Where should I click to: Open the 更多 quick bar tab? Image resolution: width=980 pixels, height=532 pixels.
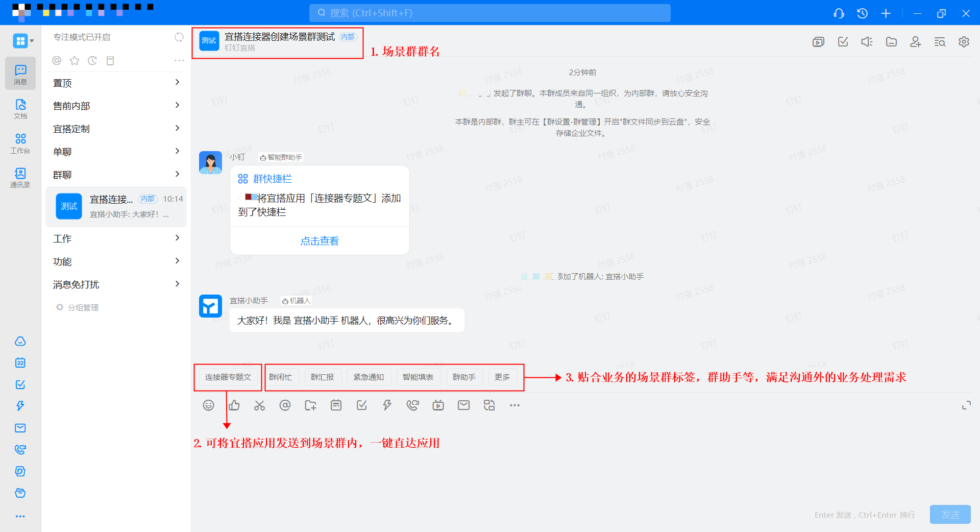502,377
